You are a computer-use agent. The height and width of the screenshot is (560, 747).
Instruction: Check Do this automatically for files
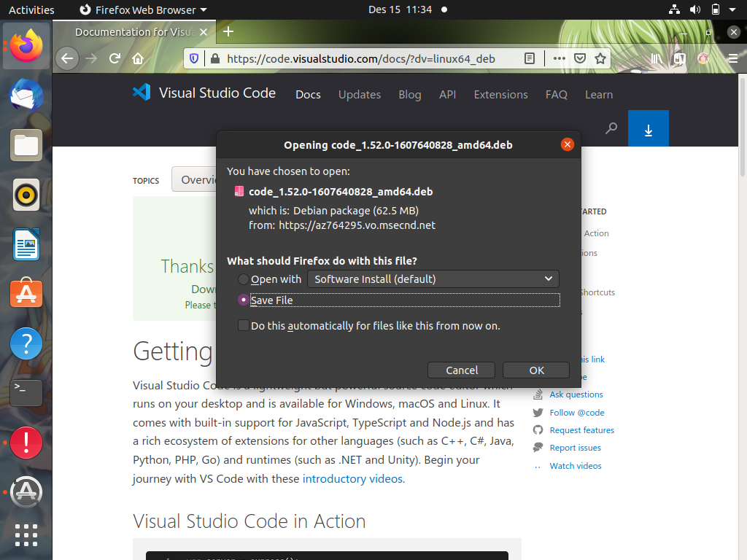pos(243,326)
